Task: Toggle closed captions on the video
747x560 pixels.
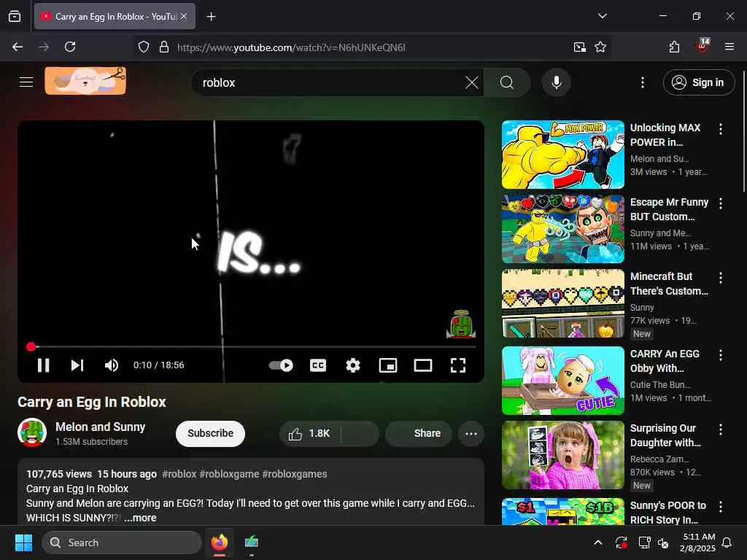Action: click(318, 365)
